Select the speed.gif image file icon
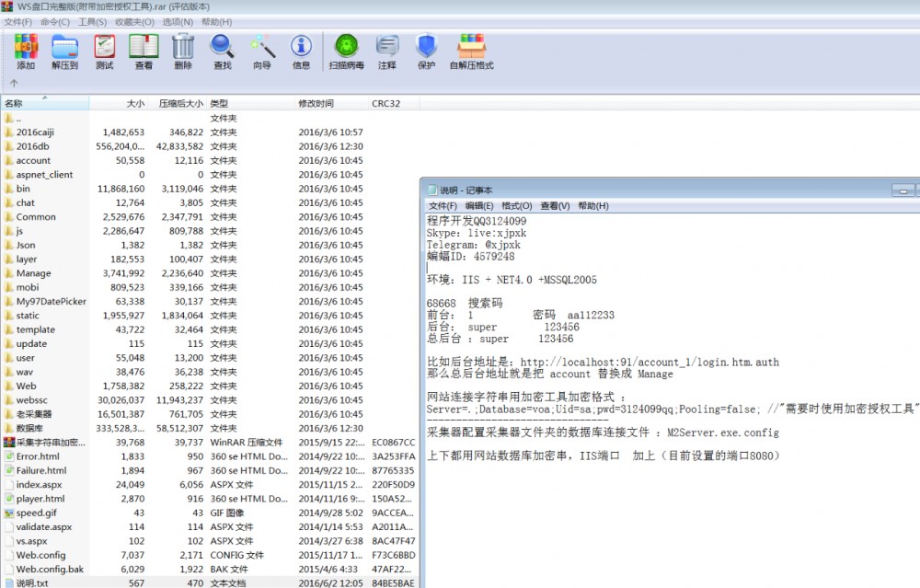This screenshot has height=588, width=920. coord(9,513)
